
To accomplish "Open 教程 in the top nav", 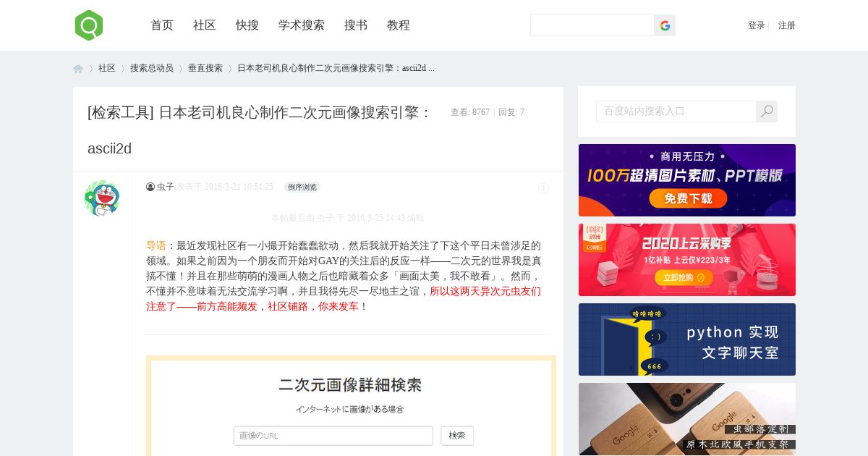I will point(399,25).
